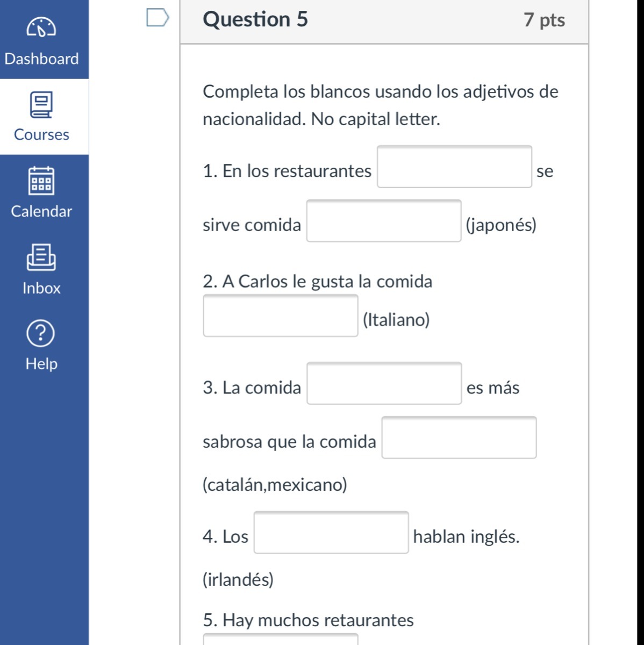Click blank after 'En los restaurantes'

454,167
